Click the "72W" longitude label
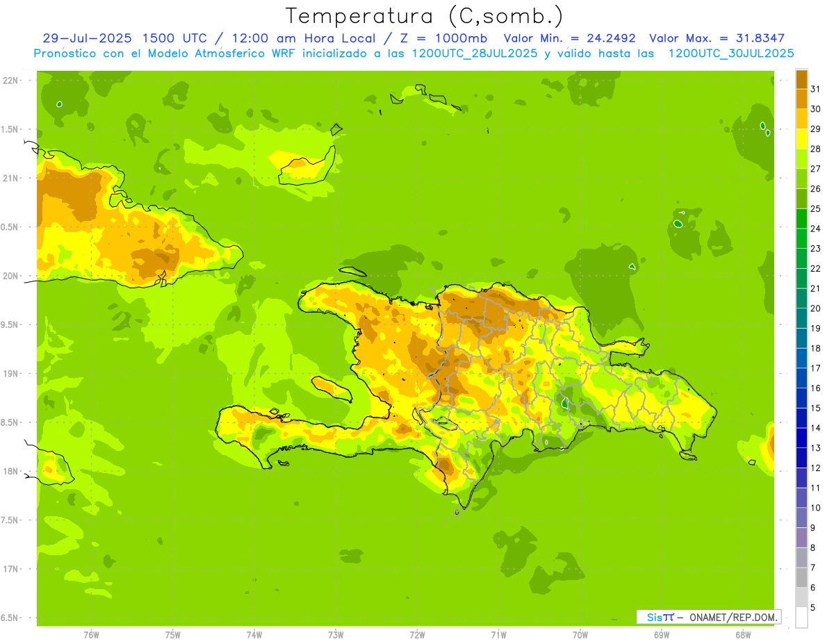The image size is (834, 644). click(x=417, y=635)
